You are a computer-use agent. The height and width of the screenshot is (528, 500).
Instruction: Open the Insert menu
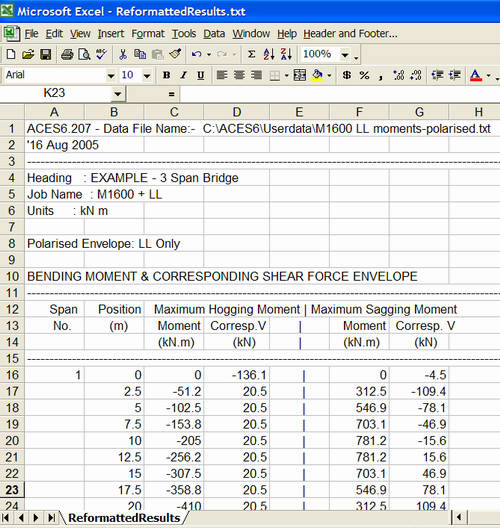pyautogui.click(x=111, y=34)
